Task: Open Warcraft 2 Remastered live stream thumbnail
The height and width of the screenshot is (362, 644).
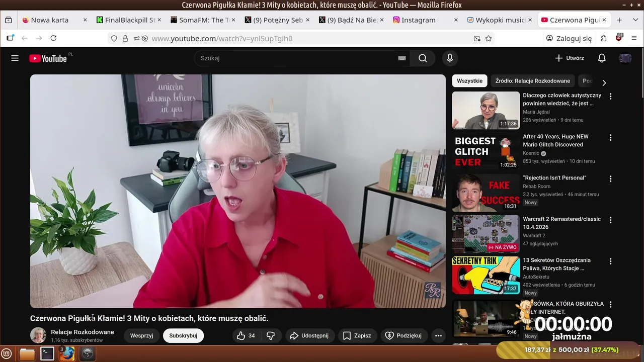Action: tap(486, 234)
